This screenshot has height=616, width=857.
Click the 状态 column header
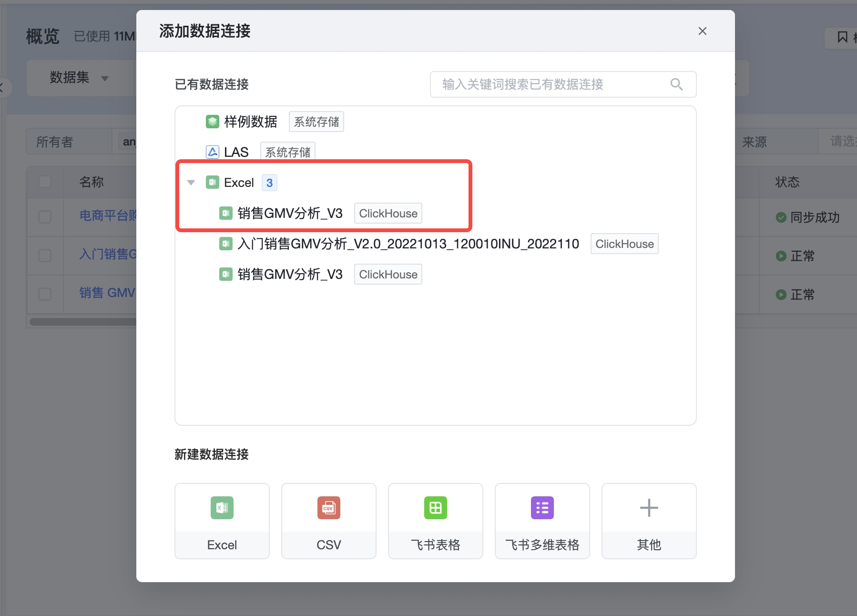pos(787,182)
